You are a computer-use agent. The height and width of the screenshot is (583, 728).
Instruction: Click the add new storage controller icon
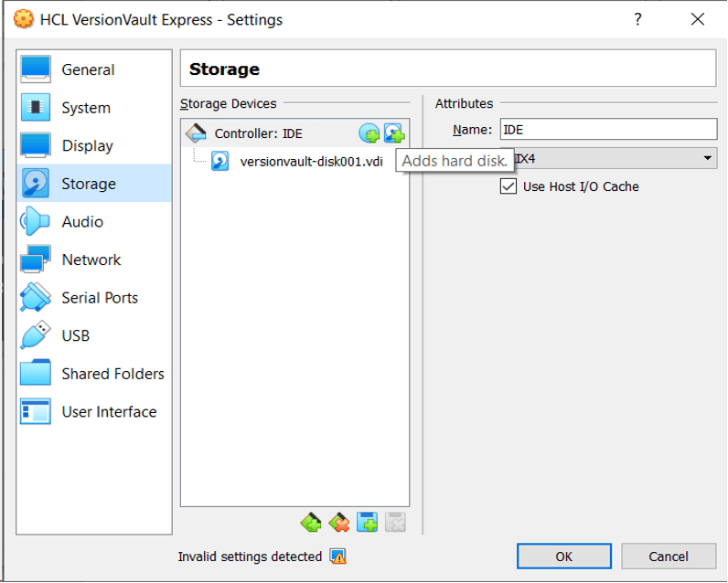tap(311, 523)
